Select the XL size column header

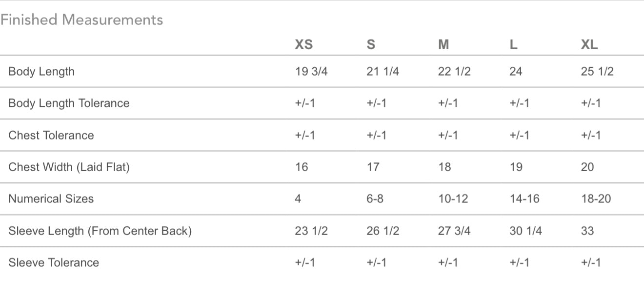click(x=589, y=45)
